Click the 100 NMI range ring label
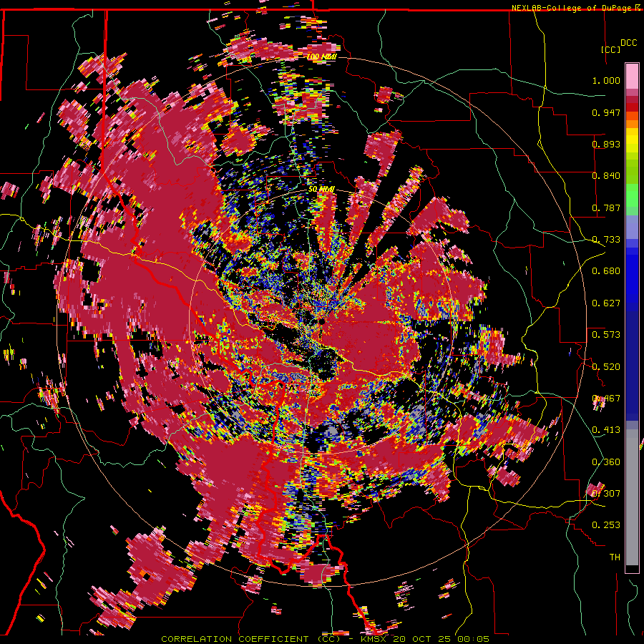Image resolution: width=644 pixels, height=644 pixels. tap(321, 57)
